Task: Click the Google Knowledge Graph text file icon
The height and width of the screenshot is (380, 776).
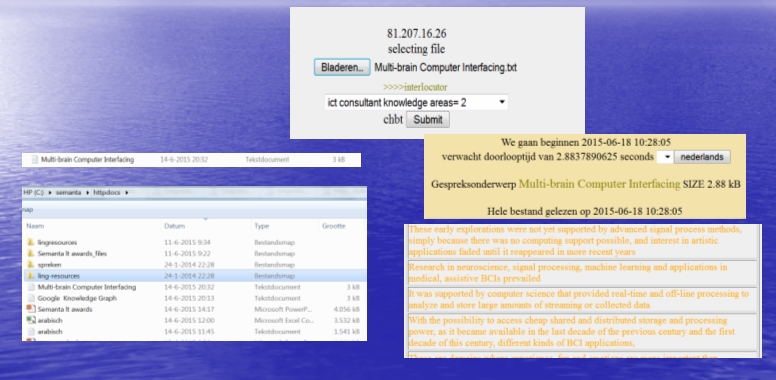Action: click(31, 298)
